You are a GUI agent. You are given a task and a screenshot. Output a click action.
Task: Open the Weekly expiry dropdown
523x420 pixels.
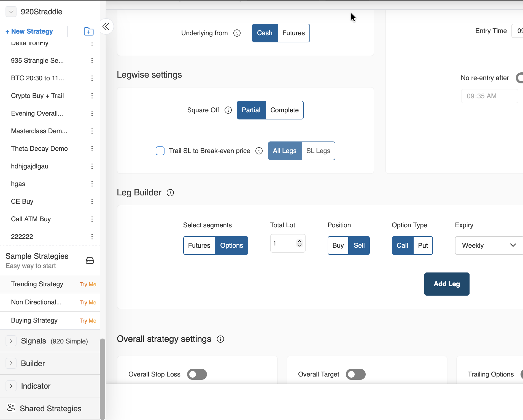point(489,246)
